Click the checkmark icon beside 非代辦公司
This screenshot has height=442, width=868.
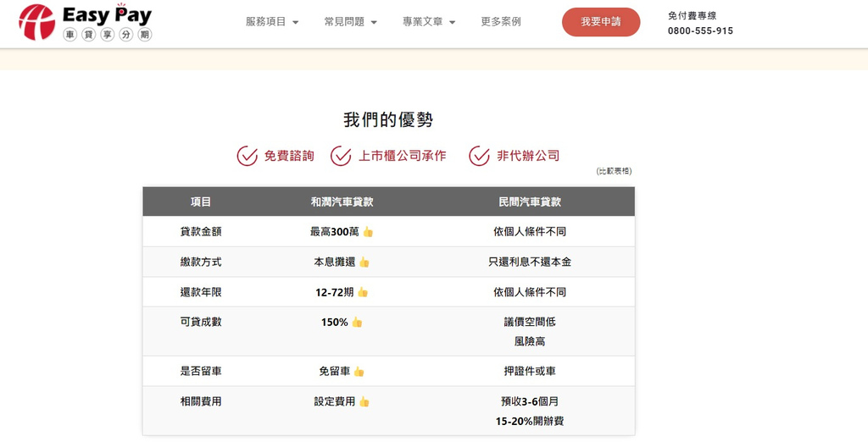(x=480, y=156)
